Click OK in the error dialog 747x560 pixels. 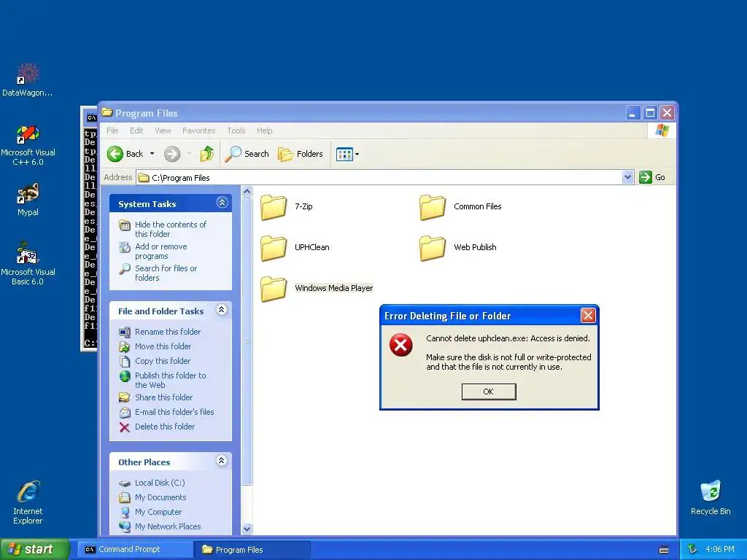tap(488, 392)
